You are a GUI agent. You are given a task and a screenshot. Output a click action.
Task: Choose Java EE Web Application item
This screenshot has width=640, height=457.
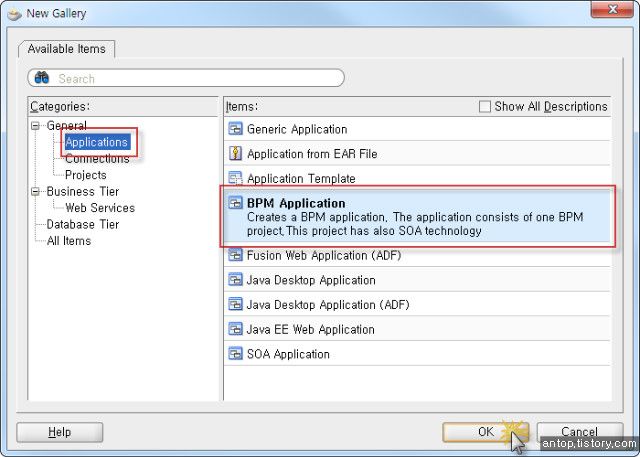pos(418,329)
